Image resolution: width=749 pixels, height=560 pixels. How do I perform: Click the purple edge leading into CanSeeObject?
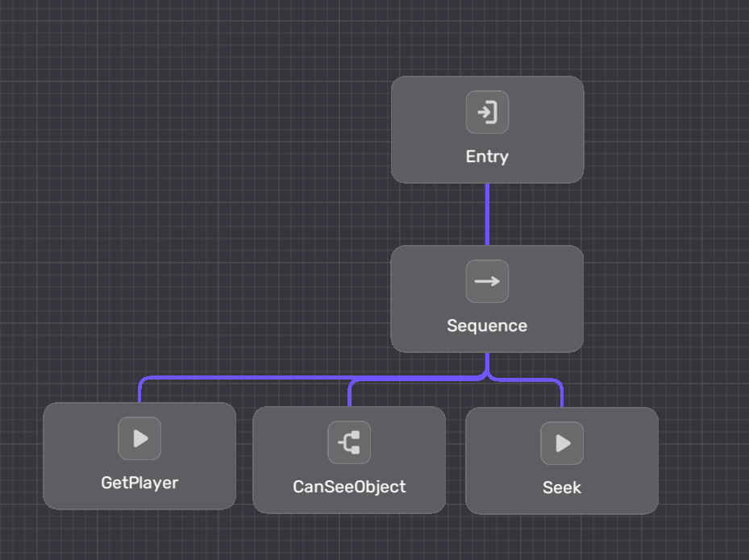point(350,393)
